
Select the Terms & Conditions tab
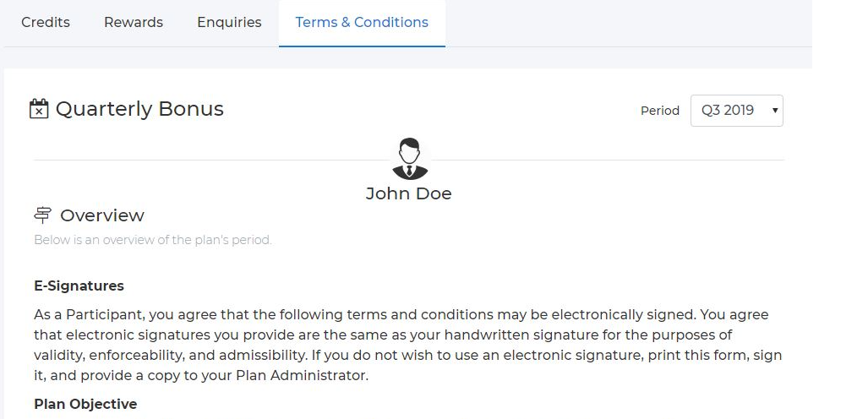pos(362,23)
